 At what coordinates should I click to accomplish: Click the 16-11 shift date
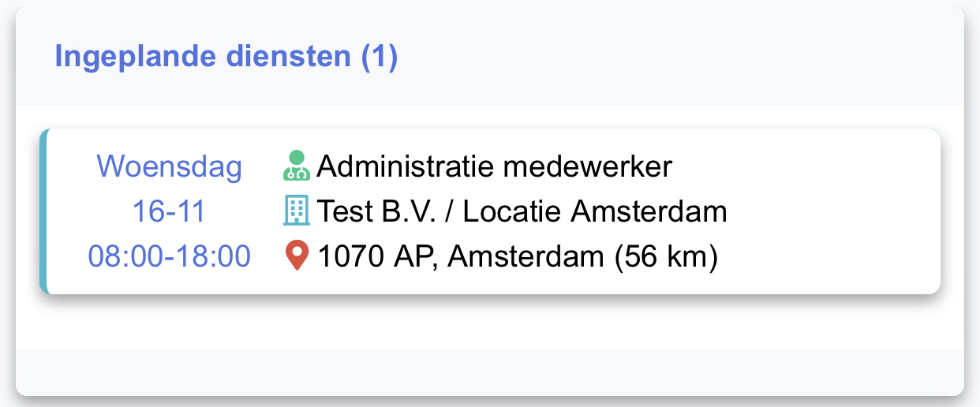[x=169, y=211]
